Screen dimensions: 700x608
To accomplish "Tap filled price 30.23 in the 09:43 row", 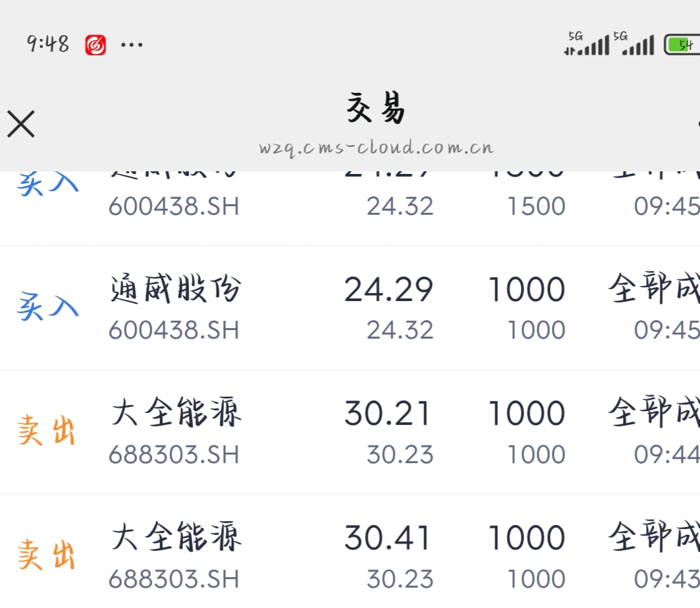I will point(400,579).
